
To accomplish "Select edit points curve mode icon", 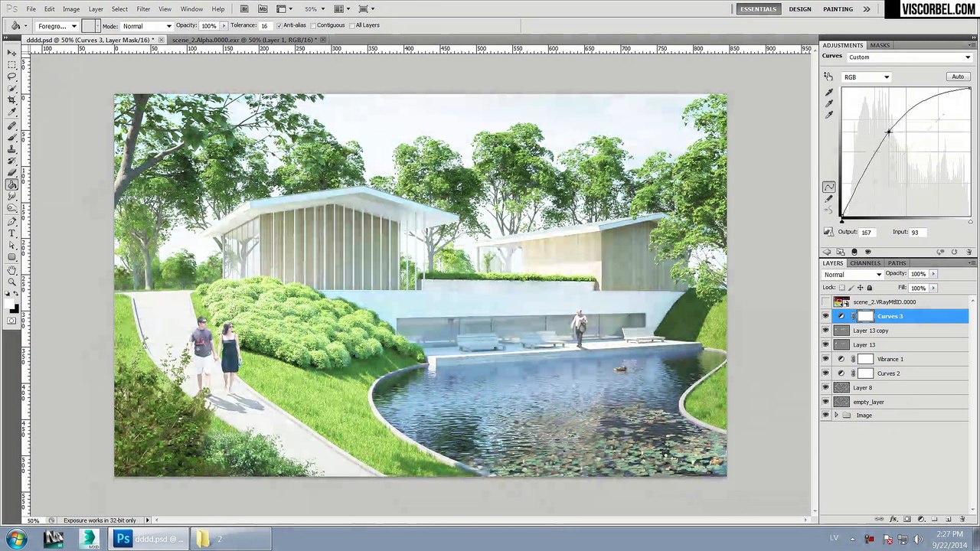I will [829, 187].
